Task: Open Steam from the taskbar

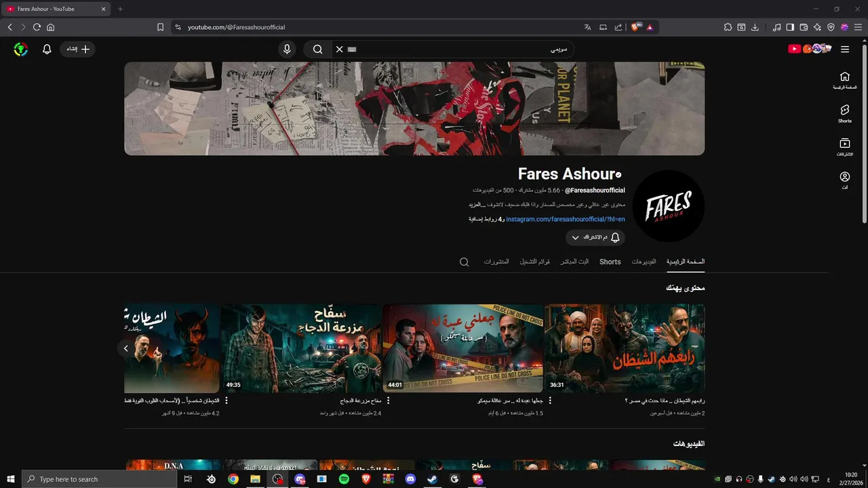Action: (432, 479)
